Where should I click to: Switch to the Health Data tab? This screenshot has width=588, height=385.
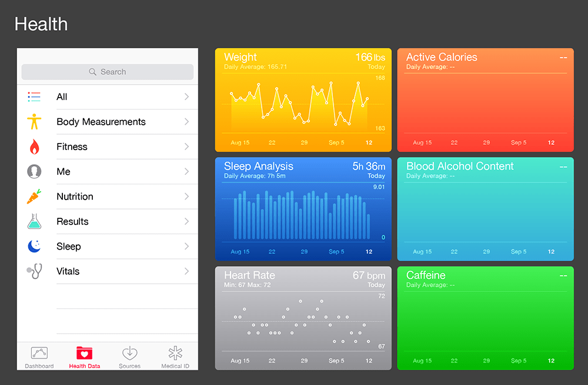[84, 356]
